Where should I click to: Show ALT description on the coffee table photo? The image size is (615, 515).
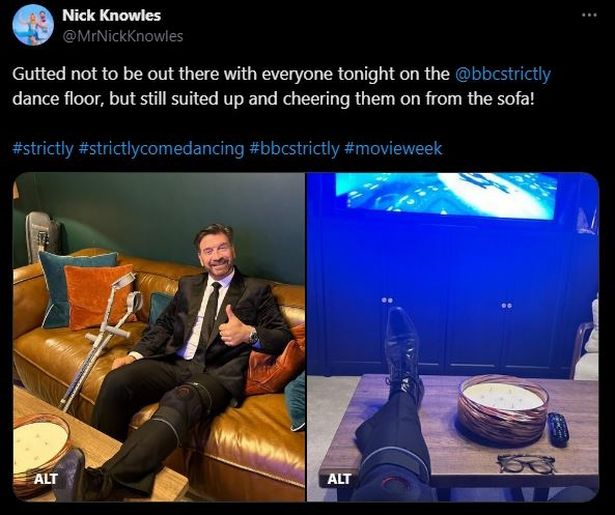pos(339,479)
